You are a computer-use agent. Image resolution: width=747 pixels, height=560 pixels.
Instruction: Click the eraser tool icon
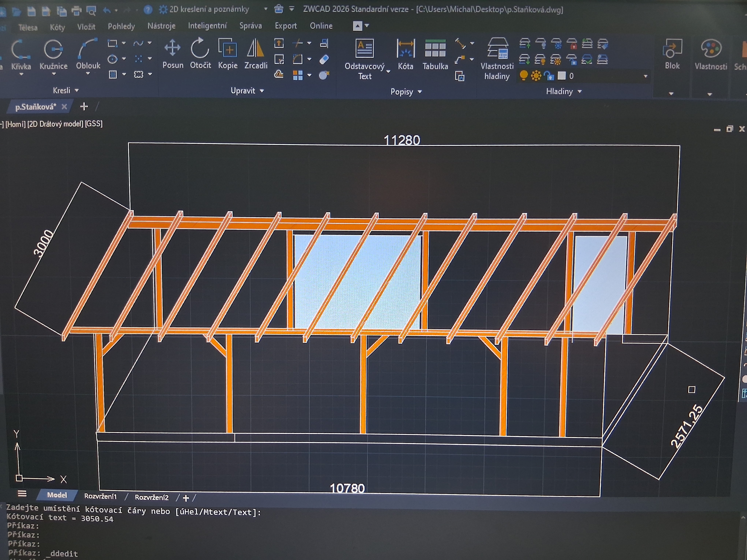(x=324, y=59)
